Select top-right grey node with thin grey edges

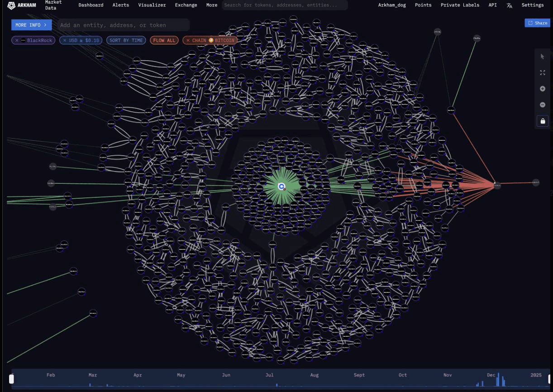(438, 32)
